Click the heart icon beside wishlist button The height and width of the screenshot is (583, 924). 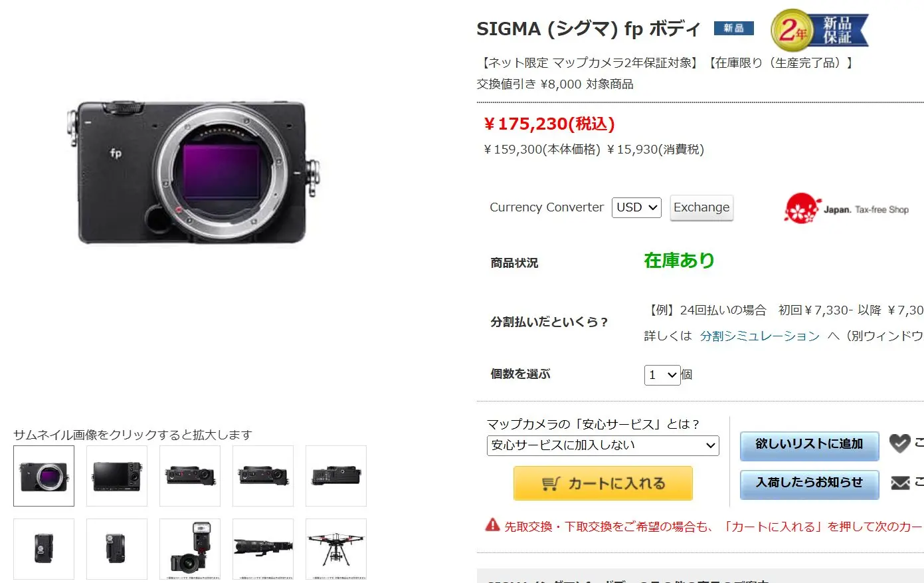[x=899, y=443]
